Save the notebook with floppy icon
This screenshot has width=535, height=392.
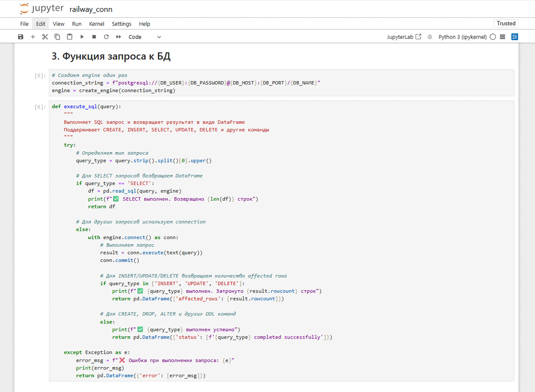pyautogui.click(x=21, y=37)
